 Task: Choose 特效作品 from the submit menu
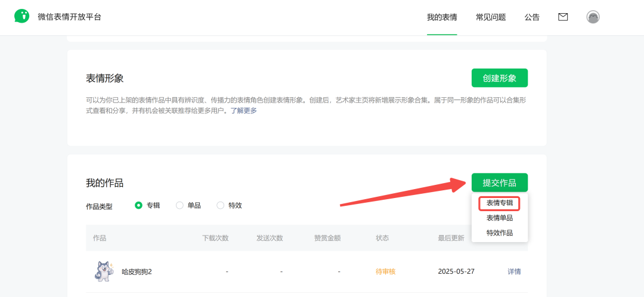point(500,233)
